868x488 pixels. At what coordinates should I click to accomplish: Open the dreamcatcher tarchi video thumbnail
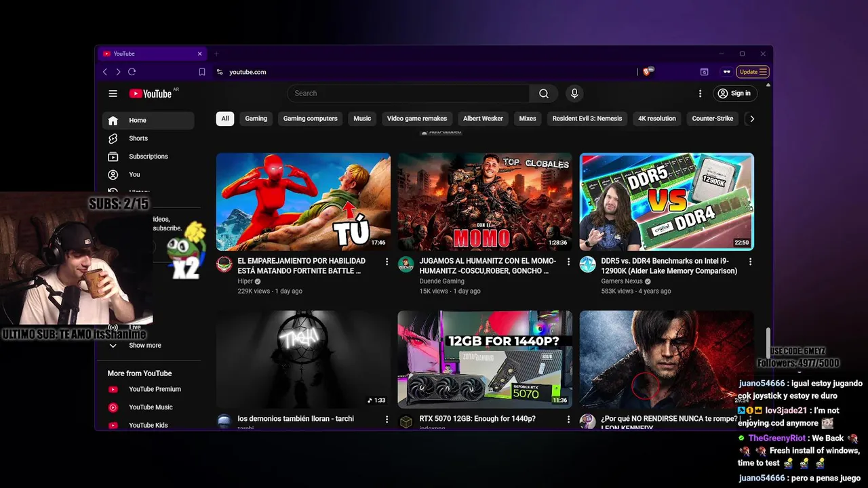click(303, 359)
